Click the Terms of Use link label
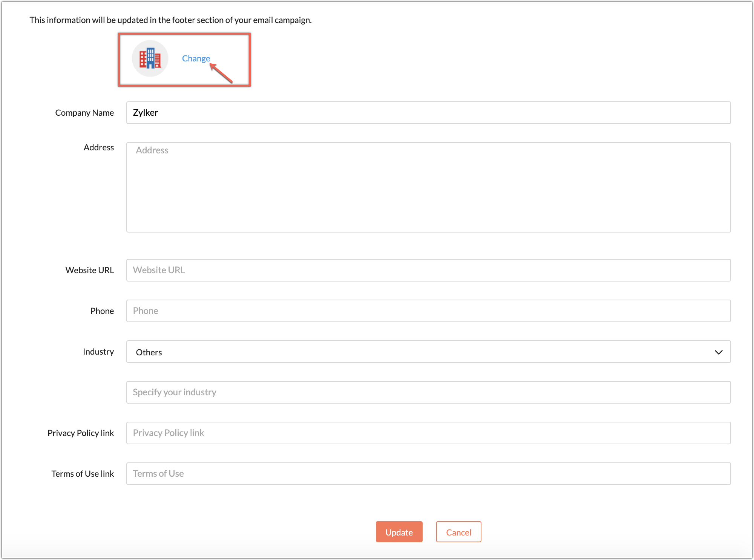This screenshot has width=754, height=560. pyautogui.click(x=83, y=474)
